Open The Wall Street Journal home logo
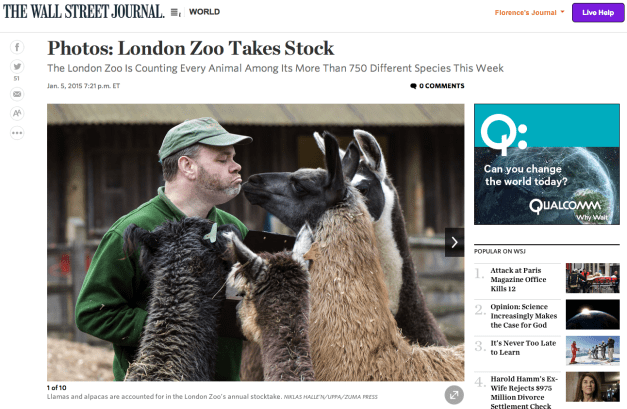The height and width of the screenshot is (409, 627). (84, 12)
